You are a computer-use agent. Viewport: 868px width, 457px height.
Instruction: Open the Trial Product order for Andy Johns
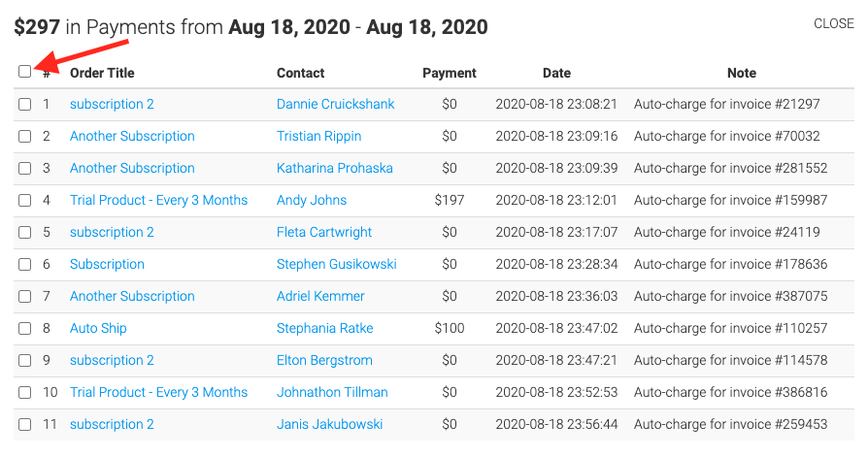click(x=158, y=200)
